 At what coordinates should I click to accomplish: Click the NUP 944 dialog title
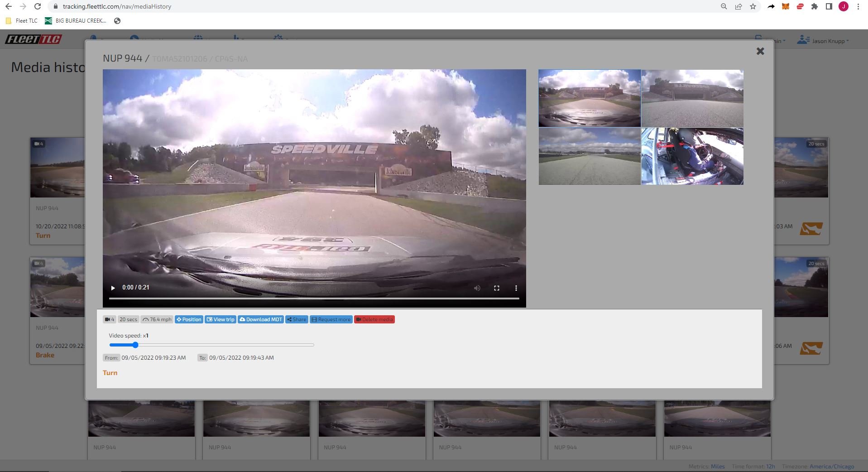coord(122,58)
